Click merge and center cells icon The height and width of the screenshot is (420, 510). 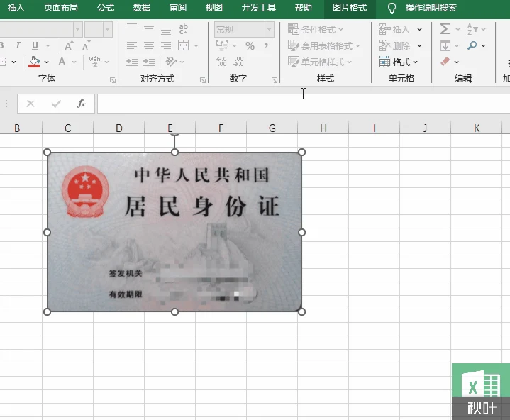pos(184,45)
